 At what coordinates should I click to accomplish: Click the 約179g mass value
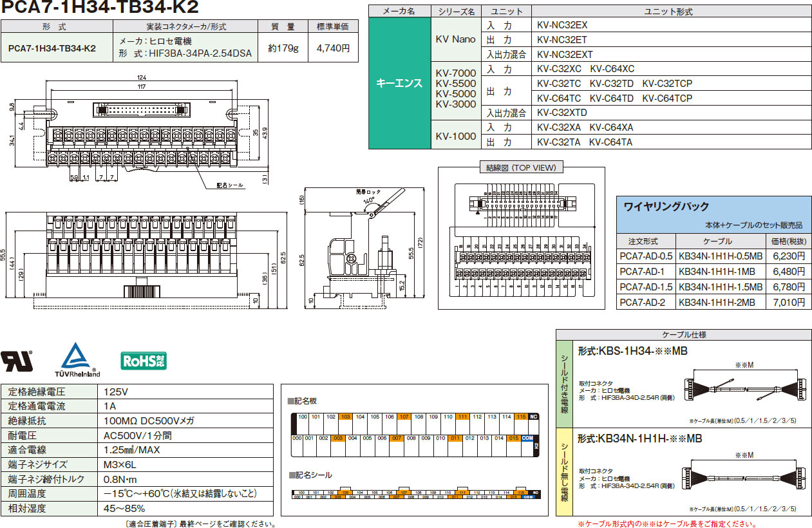point(283,48)
